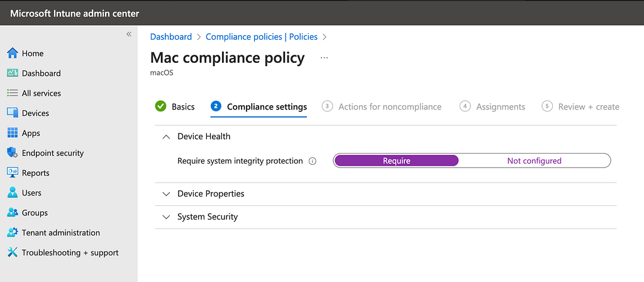Open the ellipsis menu beside policy title
Image resolution: width=644 pixels, height=282 pixels.
324,58
